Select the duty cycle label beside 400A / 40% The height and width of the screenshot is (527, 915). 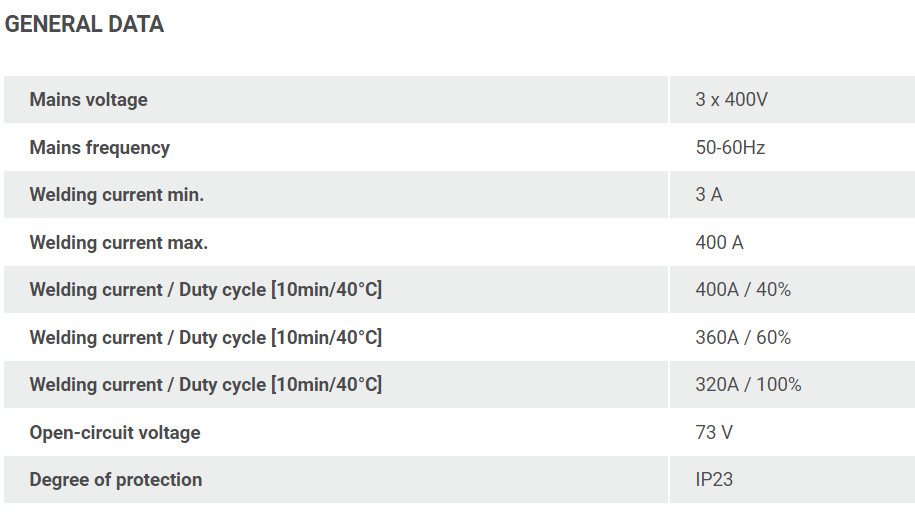click(x=205, y=290)
